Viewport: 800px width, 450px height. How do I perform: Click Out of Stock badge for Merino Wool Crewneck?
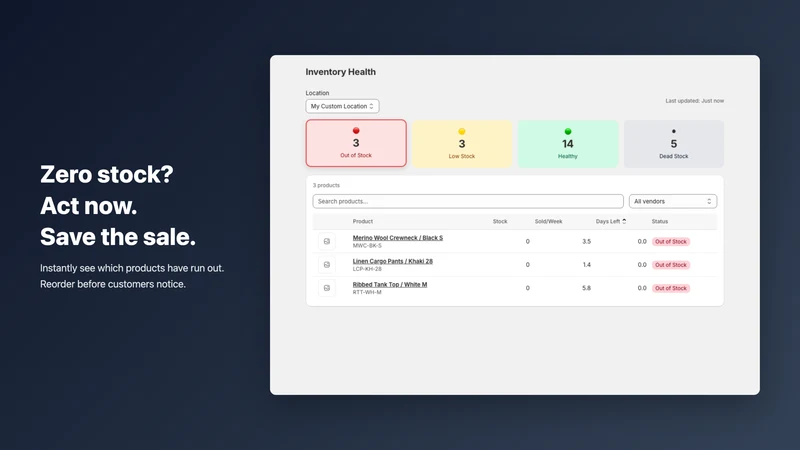[670, 242]
